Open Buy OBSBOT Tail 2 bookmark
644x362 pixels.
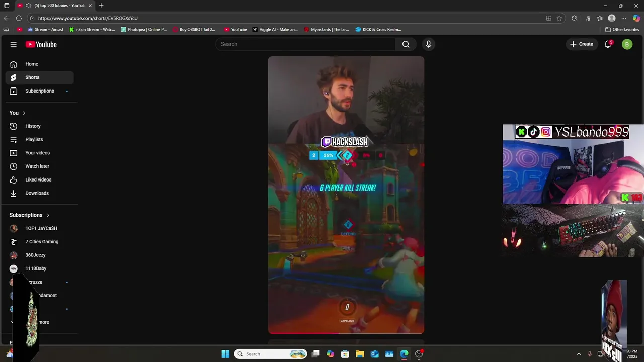tap(194, 29)
